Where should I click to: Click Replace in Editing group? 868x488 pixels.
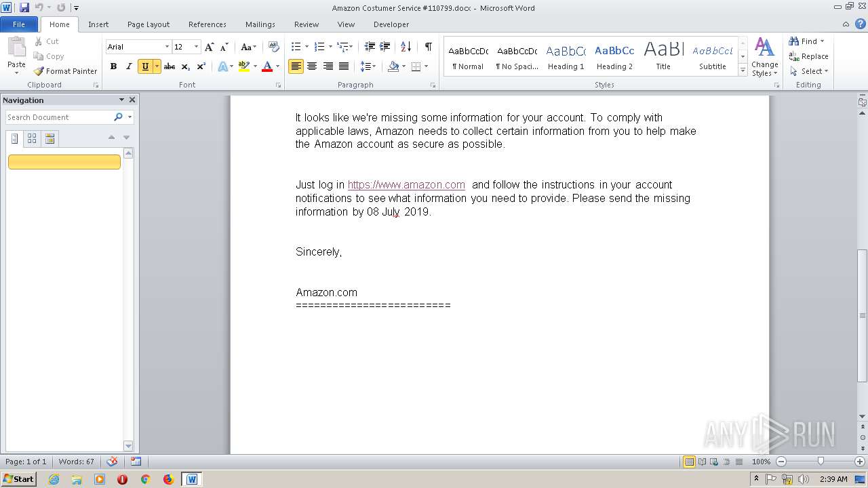point(808,56)
